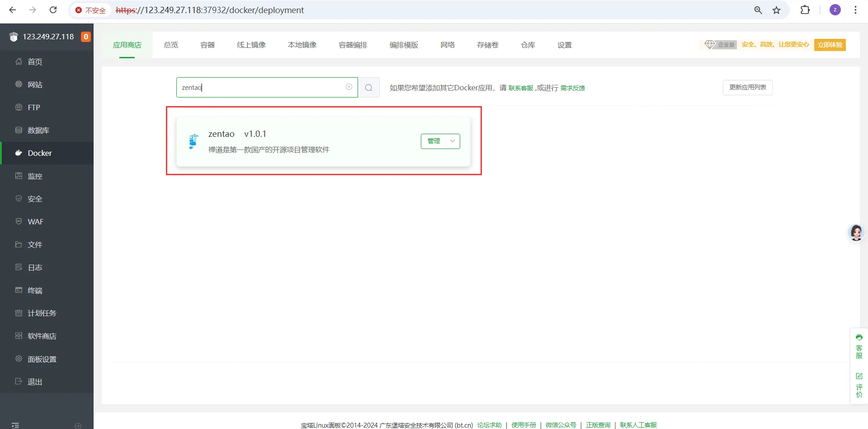
Task: Open WAF in the sidebar
Action: pyautogui.click(x=47, y=222)
